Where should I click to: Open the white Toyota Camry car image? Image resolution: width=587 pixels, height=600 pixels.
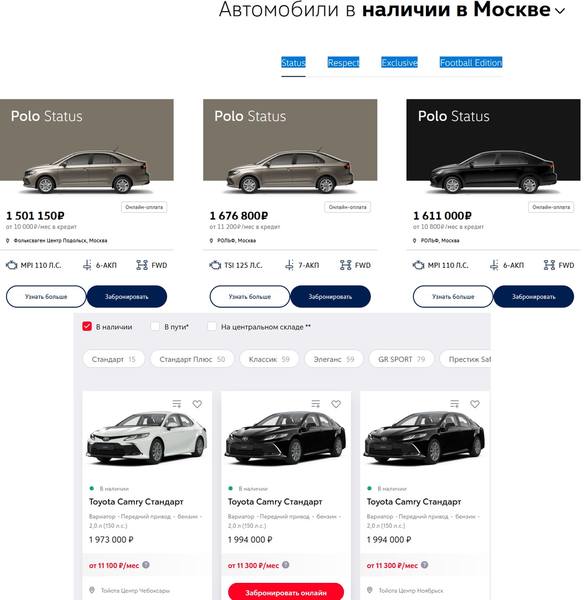coord(147,438)
